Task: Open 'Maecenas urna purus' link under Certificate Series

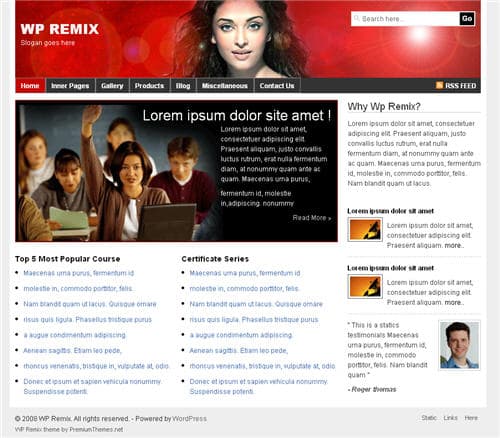Action: 245,273
